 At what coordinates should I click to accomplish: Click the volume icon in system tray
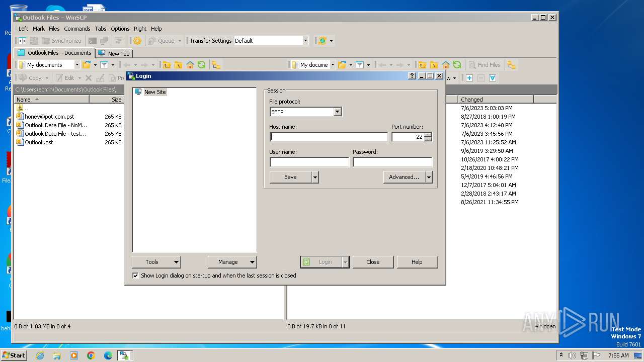pos(572,355)
